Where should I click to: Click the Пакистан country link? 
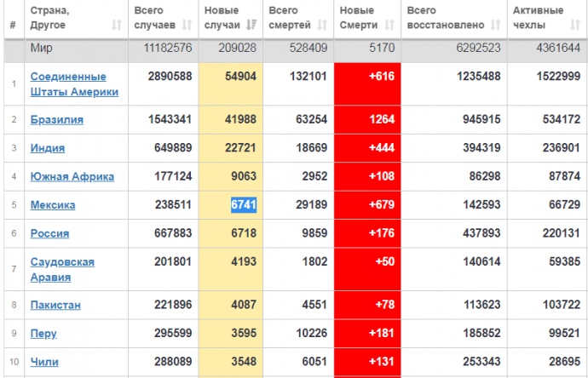[x=57, y=305]
